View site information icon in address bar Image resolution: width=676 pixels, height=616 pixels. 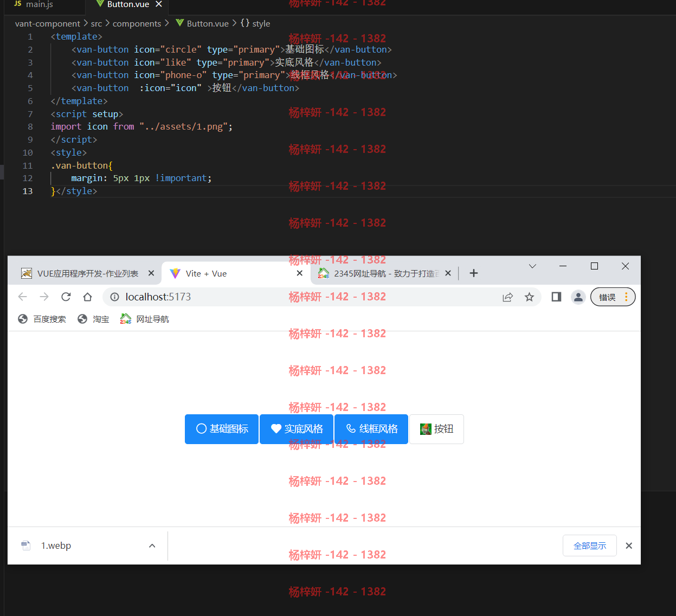coord(114,297)
